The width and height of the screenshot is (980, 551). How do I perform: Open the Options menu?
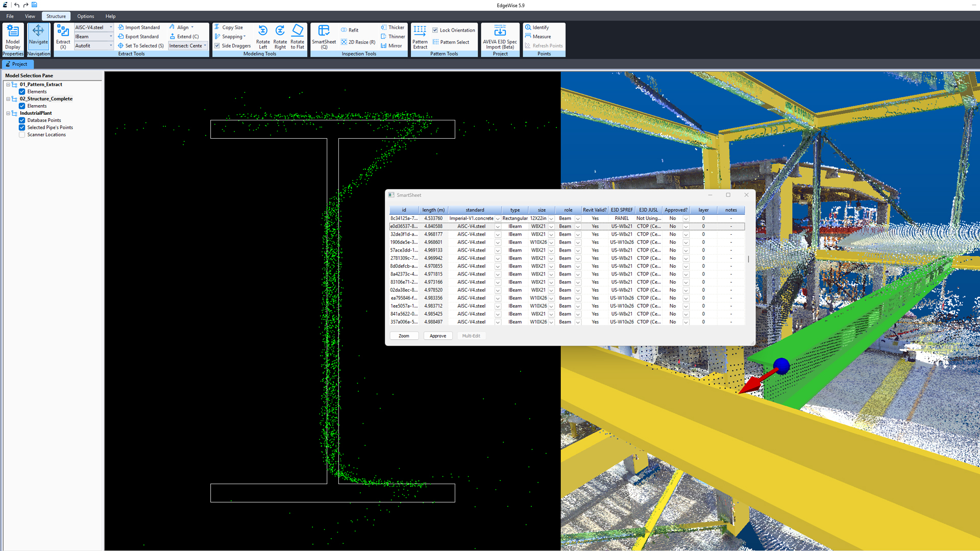85,16
